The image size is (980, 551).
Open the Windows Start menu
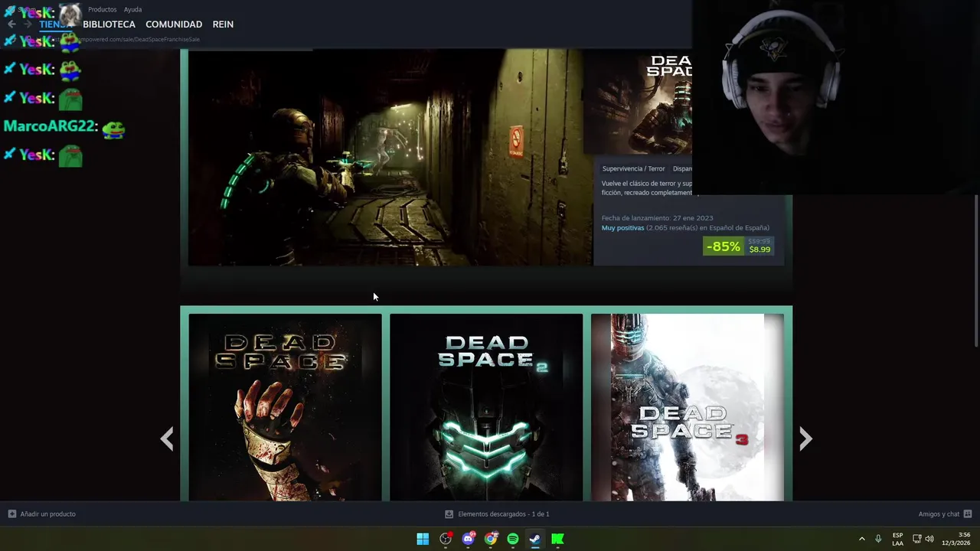click(x=423, y=539)
